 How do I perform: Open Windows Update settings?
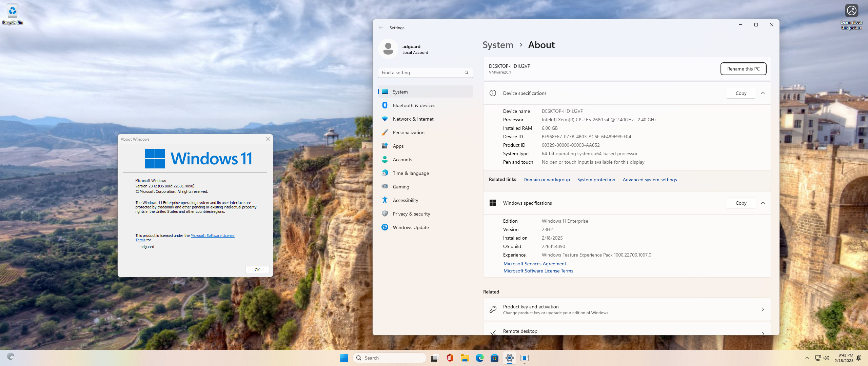coord(426,227)
